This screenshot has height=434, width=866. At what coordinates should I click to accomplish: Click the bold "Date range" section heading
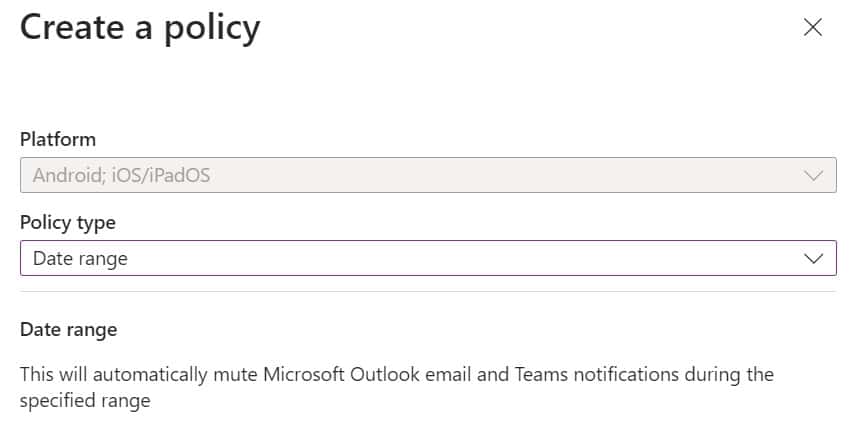68,329
